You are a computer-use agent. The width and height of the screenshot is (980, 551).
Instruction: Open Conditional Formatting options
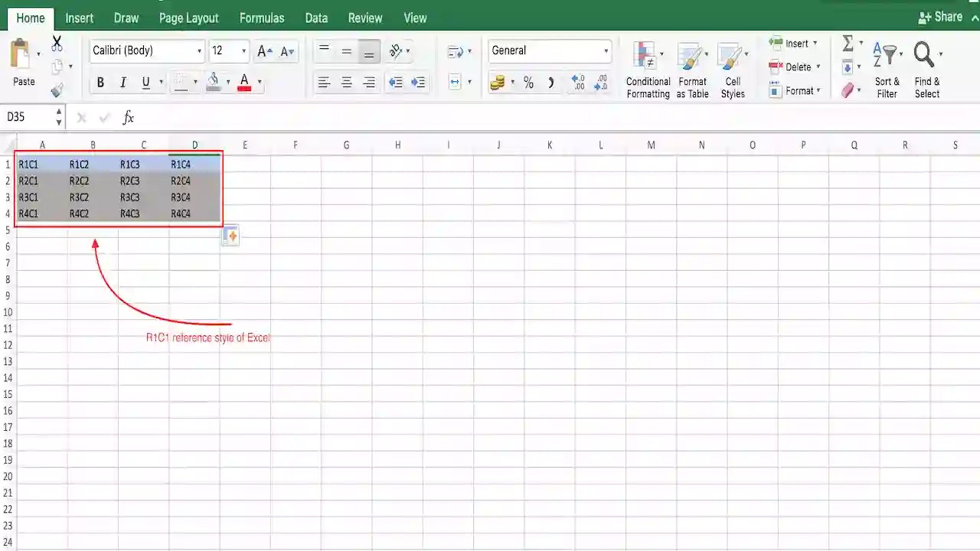(647, 69)
